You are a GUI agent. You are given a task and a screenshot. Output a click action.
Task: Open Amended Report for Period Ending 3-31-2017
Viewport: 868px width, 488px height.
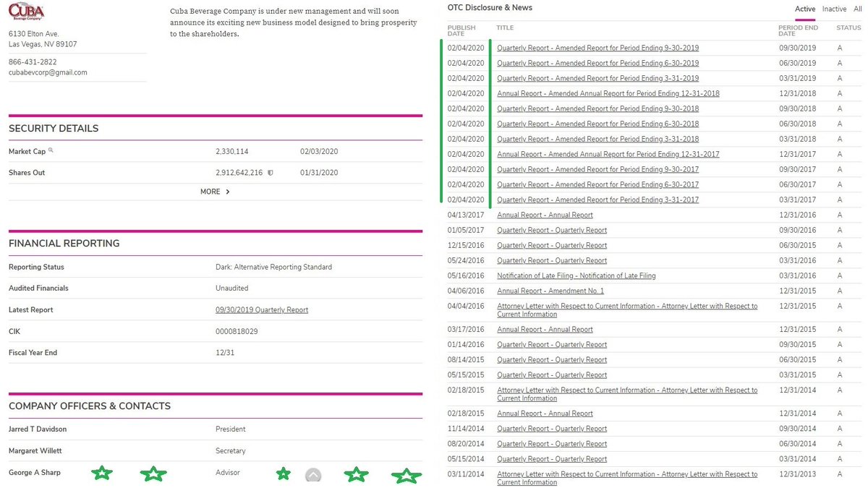pos(597,200)
